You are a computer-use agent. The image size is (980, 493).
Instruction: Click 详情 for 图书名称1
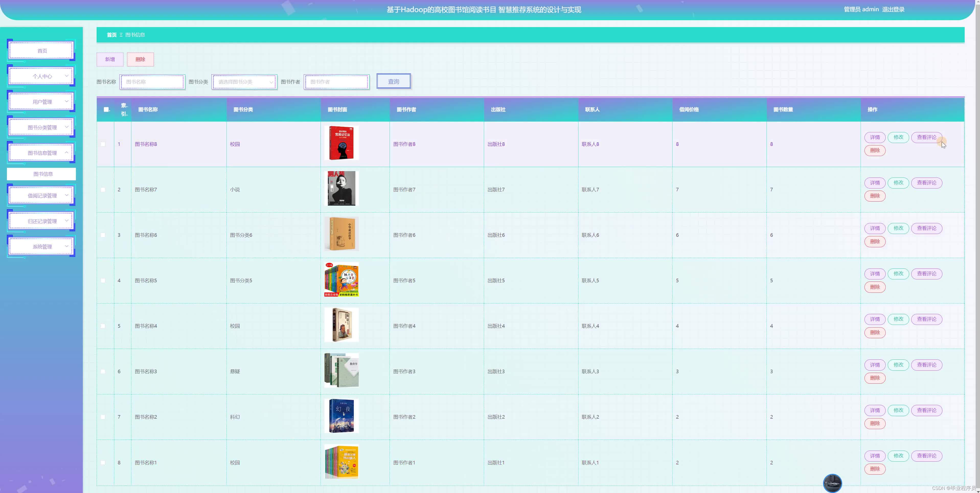point(875,456)
